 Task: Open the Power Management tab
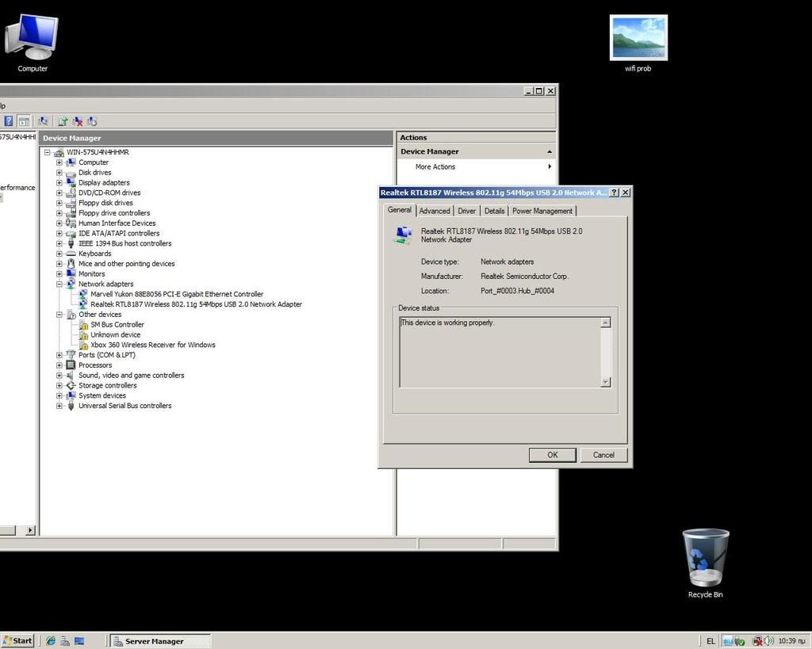pyautogui.click(x=542, y=211)
